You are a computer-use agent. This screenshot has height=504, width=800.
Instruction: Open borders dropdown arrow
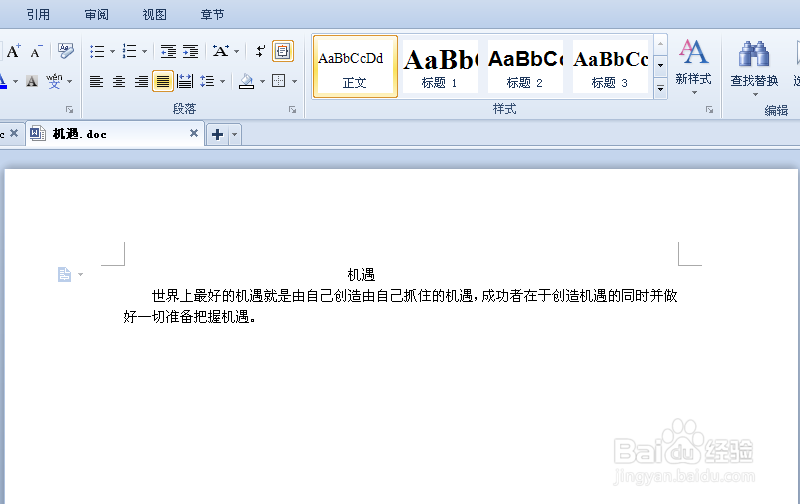coord(294,82)
